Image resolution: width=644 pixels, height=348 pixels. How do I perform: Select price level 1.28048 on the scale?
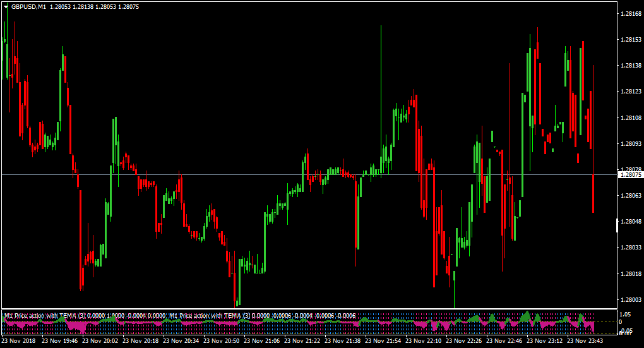pyautogui.click(x=631, y=222)
